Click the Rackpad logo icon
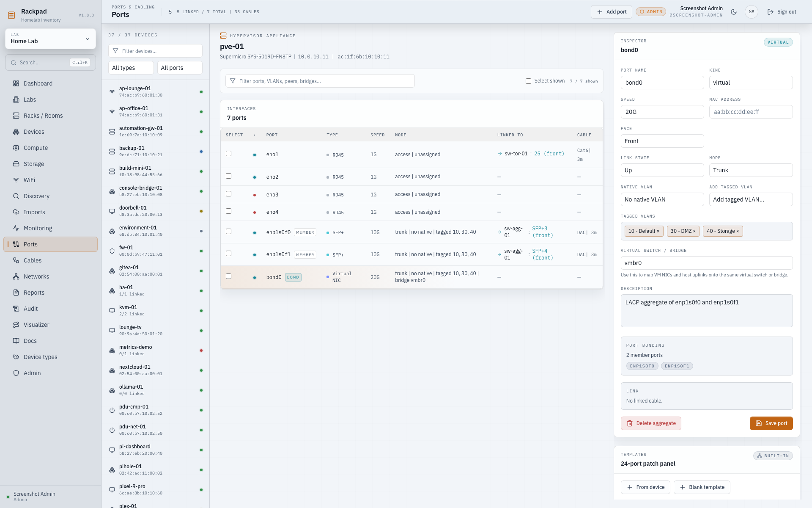Viewport: 812px width, 508px height. click(11, 15)
